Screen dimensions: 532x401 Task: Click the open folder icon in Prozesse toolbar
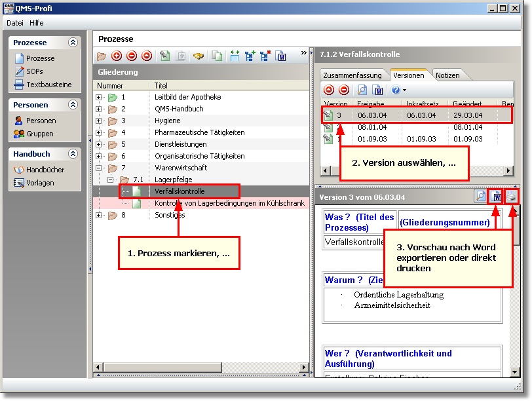point(102,57)
